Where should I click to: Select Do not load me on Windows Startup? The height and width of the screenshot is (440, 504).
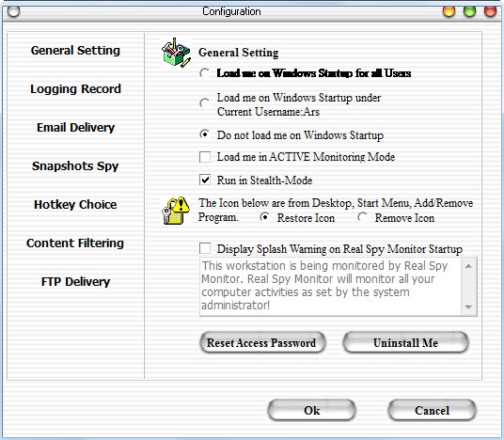(x=204, y=134)
